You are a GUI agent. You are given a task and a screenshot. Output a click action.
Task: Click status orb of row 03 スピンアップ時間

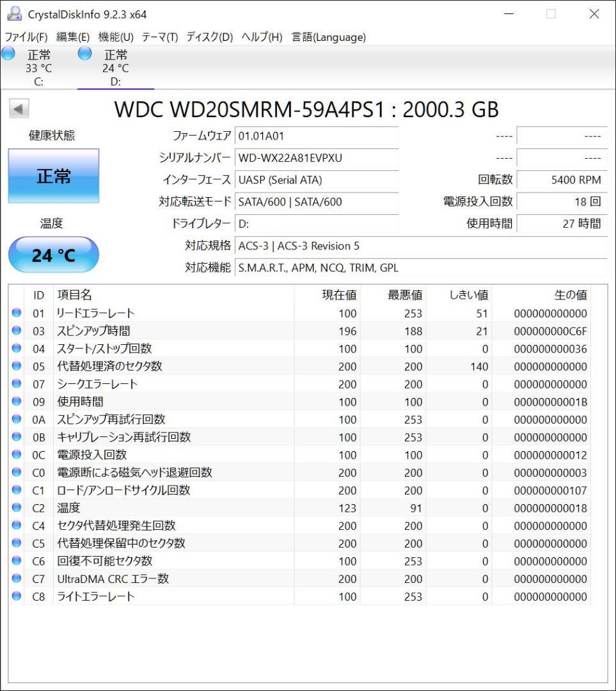click(x=17, y=330)
